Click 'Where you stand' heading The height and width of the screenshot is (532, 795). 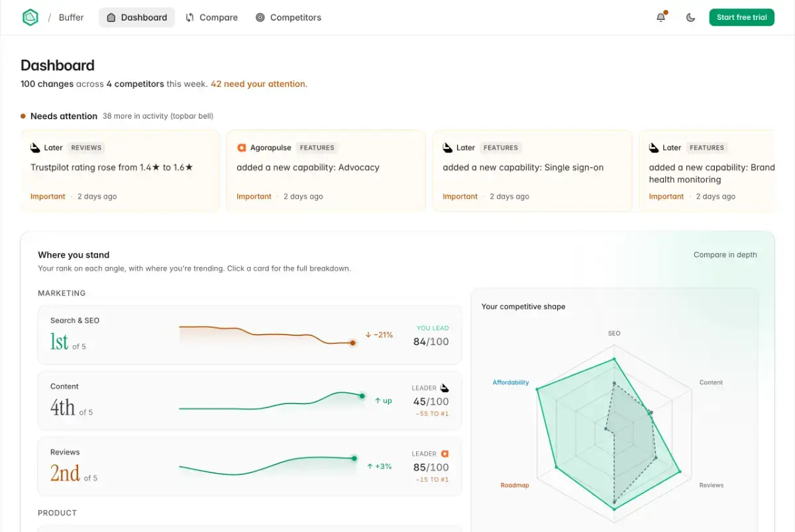click(x=74, y=254)
